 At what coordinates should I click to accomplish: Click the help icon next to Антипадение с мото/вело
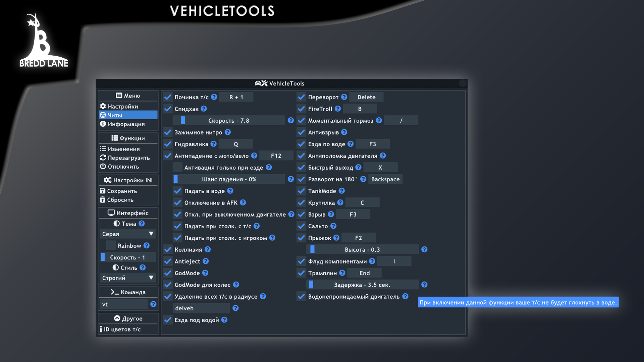[x=254, y=156]
